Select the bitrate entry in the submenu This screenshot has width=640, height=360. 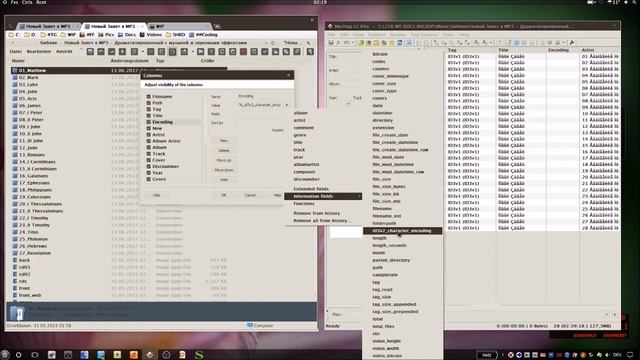380,54
